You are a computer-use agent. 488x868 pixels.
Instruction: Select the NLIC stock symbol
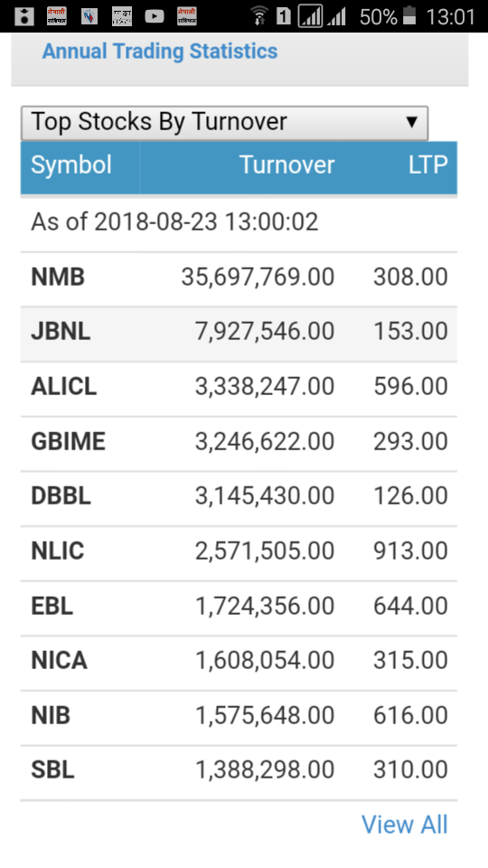click(58, 552)
